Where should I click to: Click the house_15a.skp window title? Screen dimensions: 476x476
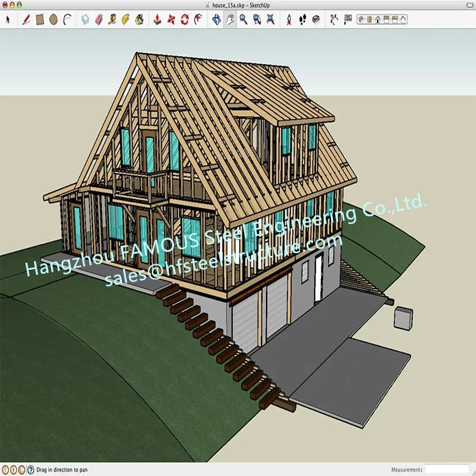point(241,5)
